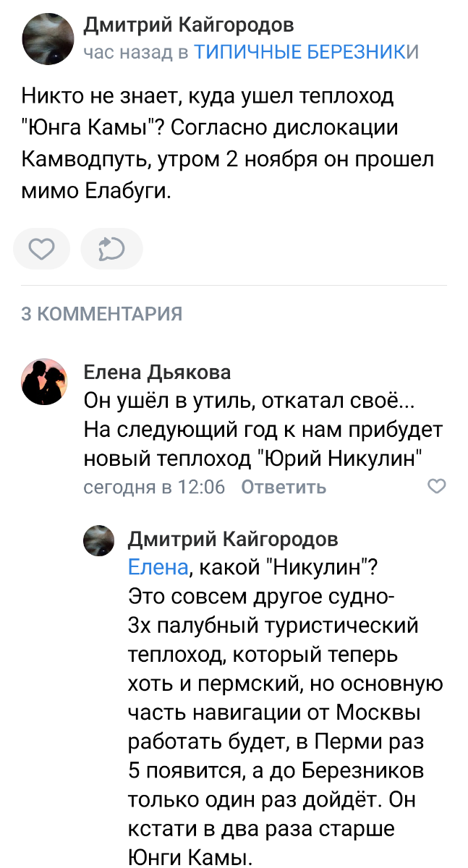The image size is (468, 868).
Task: Open the post author's profile picture
Action: 49,39
